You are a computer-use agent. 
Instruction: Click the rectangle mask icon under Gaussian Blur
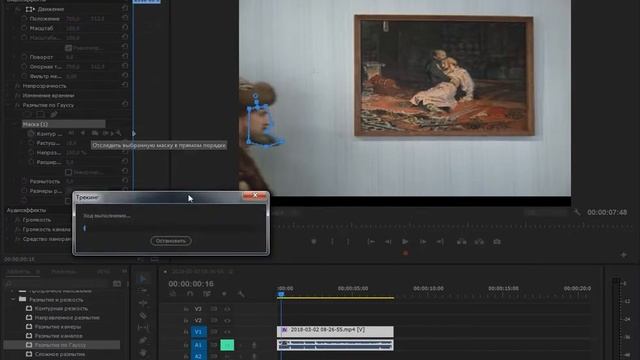coord(40,115)
